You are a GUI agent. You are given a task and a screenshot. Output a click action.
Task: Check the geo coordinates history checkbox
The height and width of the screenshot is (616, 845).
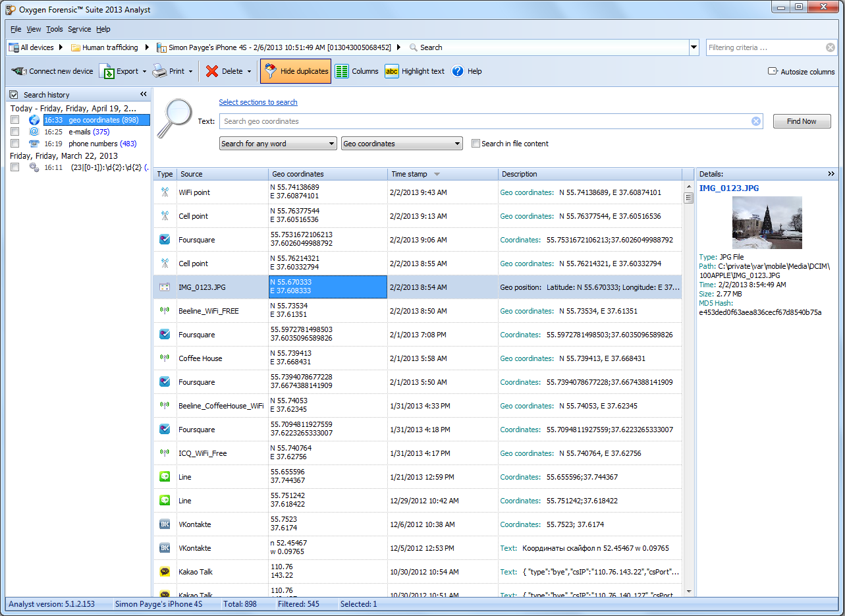click(x=14, y=120)
